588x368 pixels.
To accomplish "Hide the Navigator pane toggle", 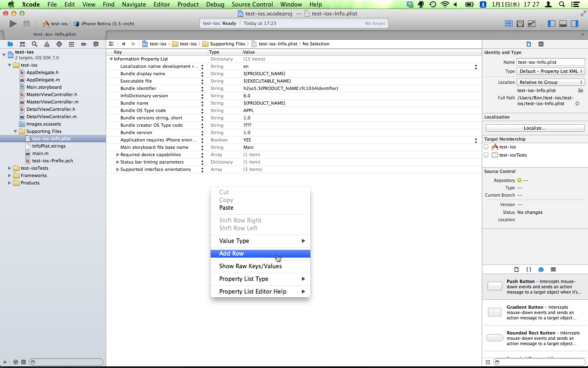I will pos(552,24).
